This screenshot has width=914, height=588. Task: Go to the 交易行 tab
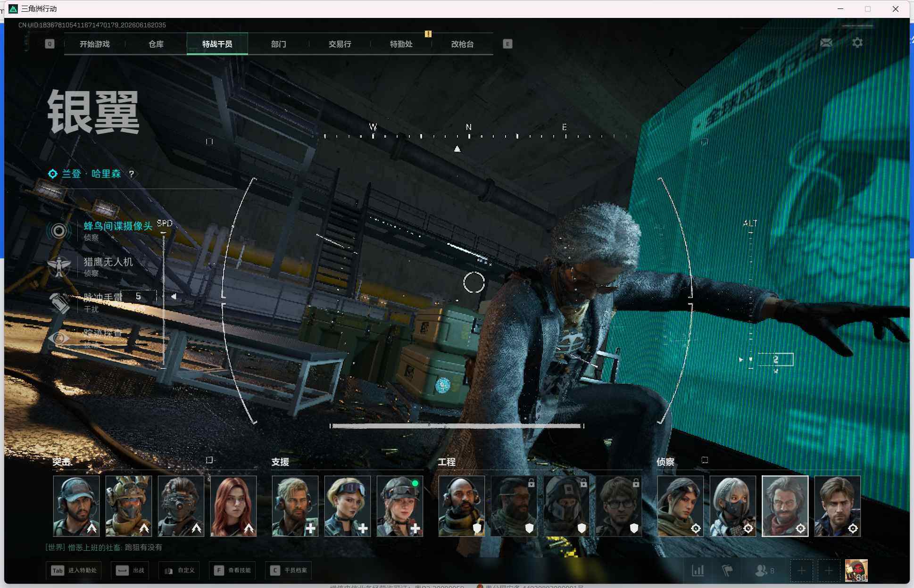(x=340, y=44)
